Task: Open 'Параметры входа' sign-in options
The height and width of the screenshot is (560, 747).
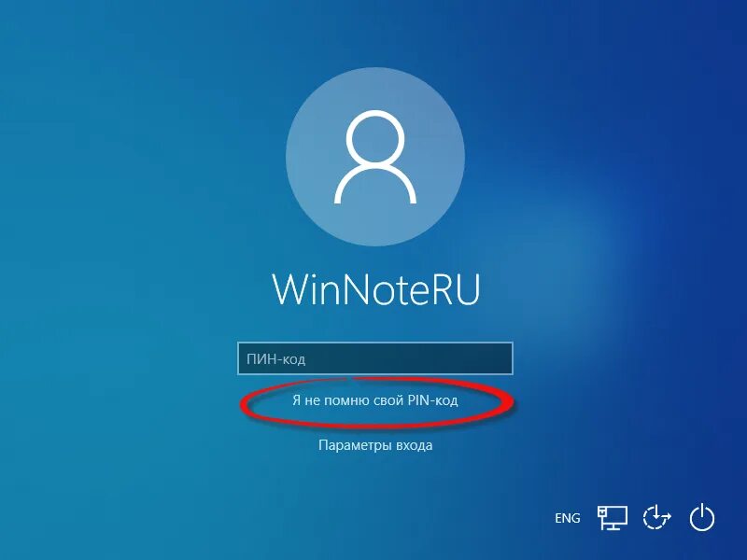Action: point(375,446)
